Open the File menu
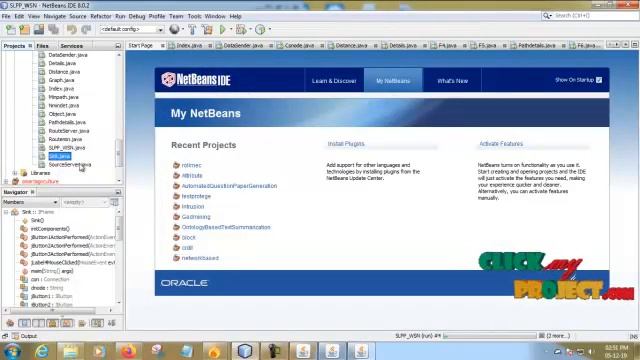 6,16
